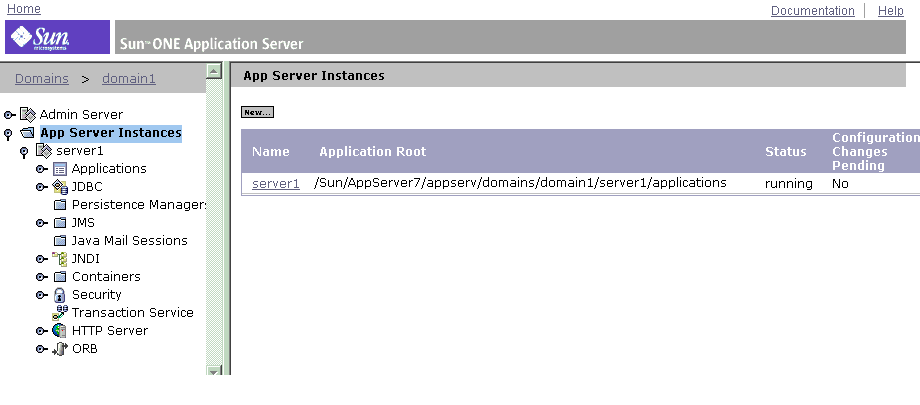The image size is (920, 405).
Task: Select JMS in the tree
Action: [83, 223]
